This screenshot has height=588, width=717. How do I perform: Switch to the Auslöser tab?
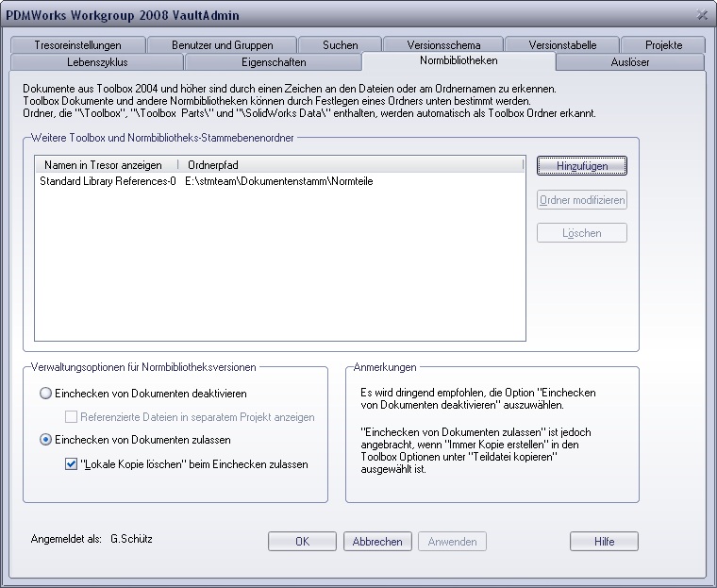[x=629, y=62]
